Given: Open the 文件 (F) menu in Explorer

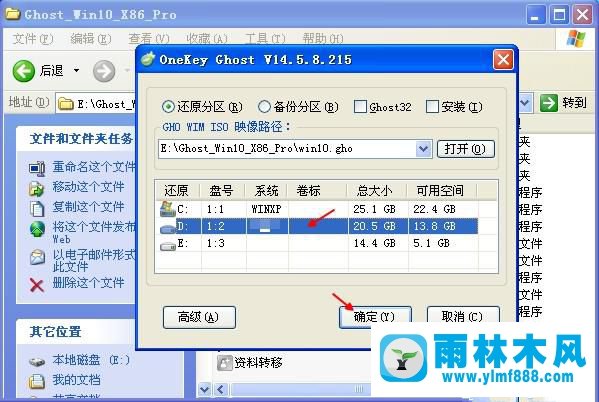Looking at the screenshot, I should [x=32, y=39].
